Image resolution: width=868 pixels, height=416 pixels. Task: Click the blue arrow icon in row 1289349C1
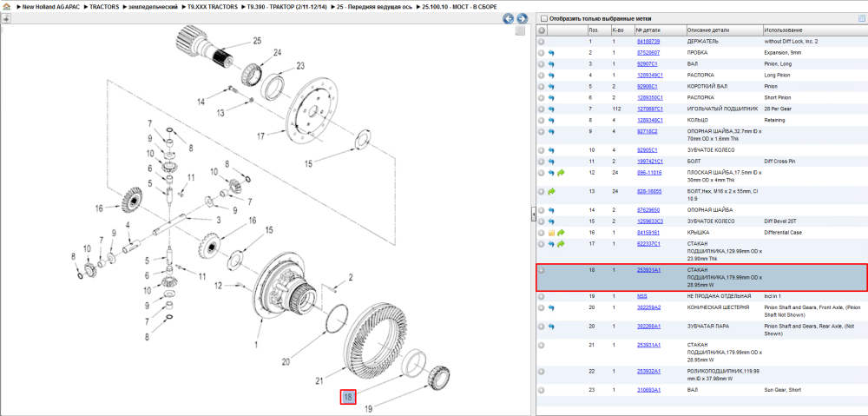click(x=551, y=76)
